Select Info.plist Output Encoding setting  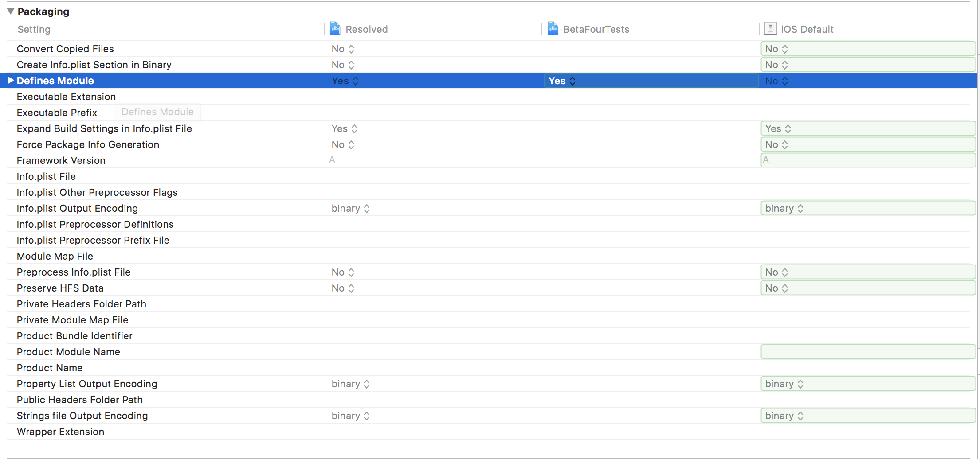77,208
